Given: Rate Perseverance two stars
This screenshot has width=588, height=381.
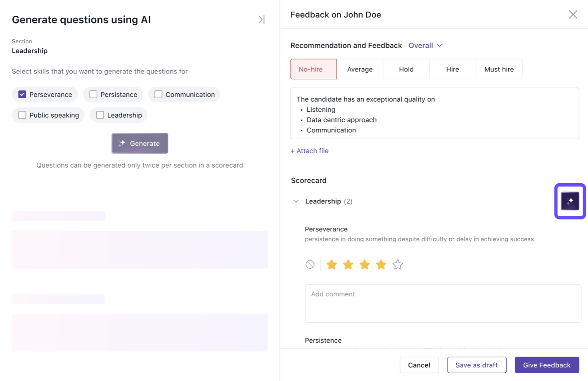Looking at the screenshot, I should click(348, 265).
